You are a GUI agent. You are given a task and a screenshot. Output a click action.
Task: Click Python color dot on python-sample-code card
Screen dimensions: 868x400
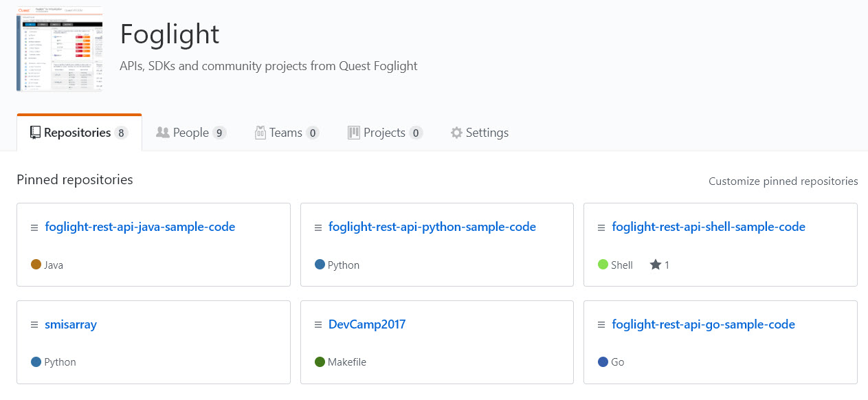click(320, 265)
